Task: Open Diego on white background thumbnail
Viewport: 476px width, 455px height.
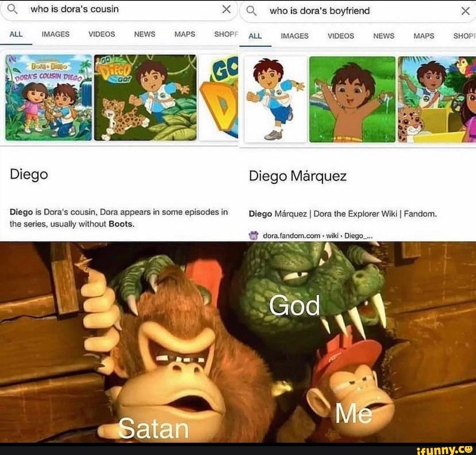Action: [275, 99]
